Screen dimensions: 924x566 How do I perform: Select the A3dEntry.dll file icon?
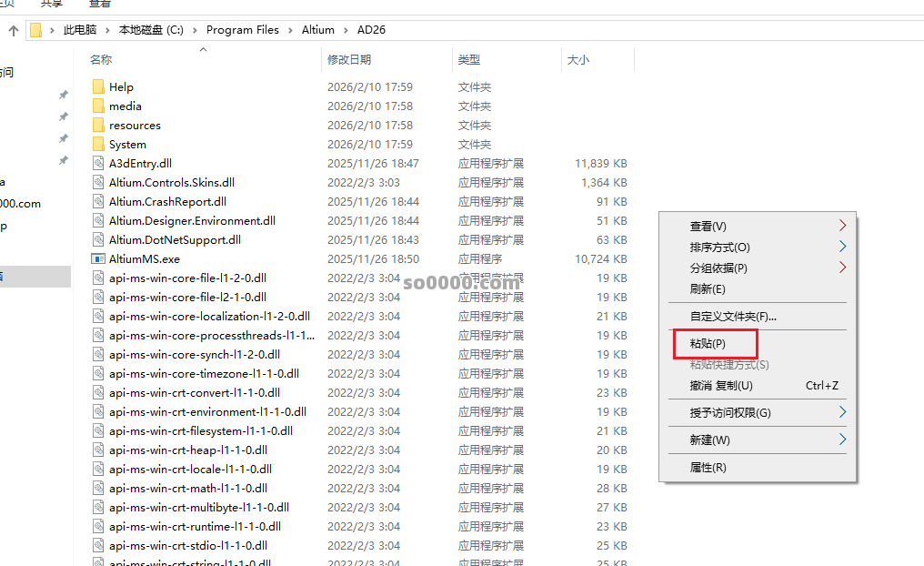coord(98,163)
